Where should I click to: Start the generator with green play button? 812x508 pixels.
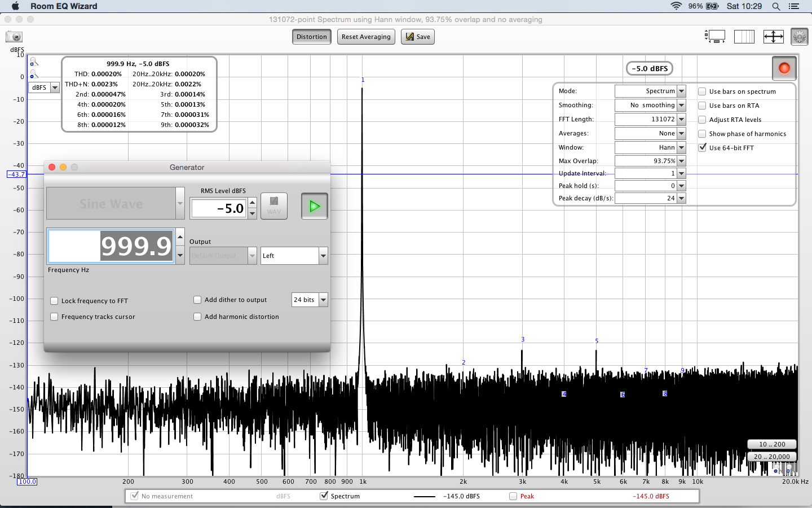coord(315,206)
